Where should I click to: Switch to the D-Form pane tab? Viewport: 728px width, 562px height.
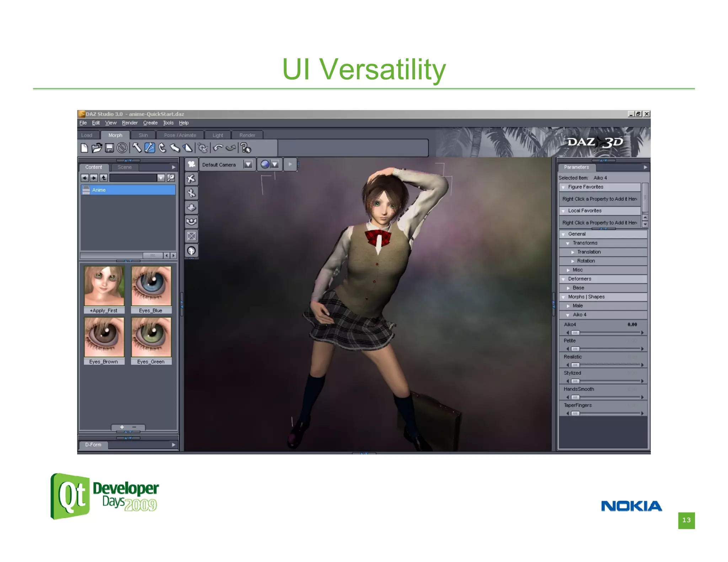93,445
